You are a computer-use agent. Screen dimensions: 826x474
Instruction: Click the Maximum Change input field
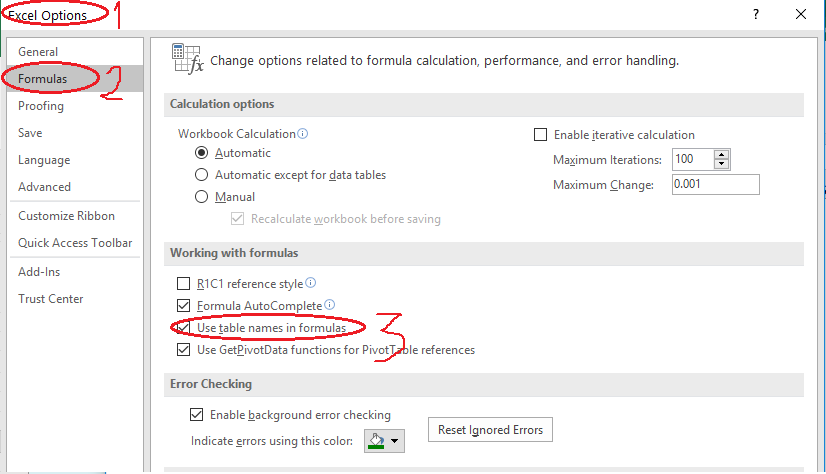pyautogui.click(x=715, y=185)
